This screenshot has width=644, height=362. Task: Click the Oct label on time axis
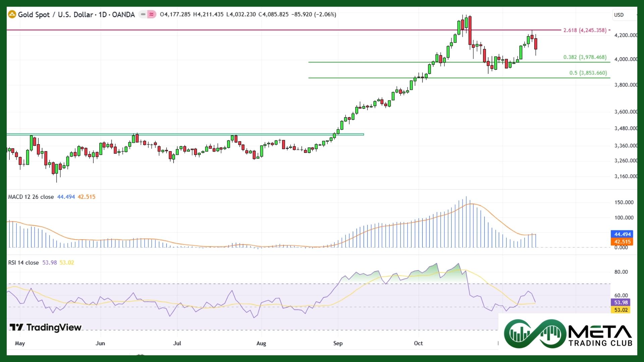[418, 343]
